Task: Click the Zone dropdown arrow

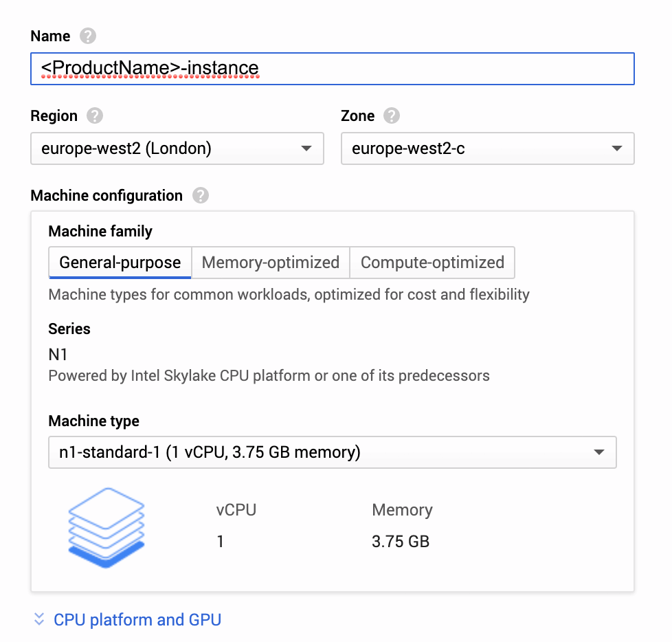Action: point(617,148)
